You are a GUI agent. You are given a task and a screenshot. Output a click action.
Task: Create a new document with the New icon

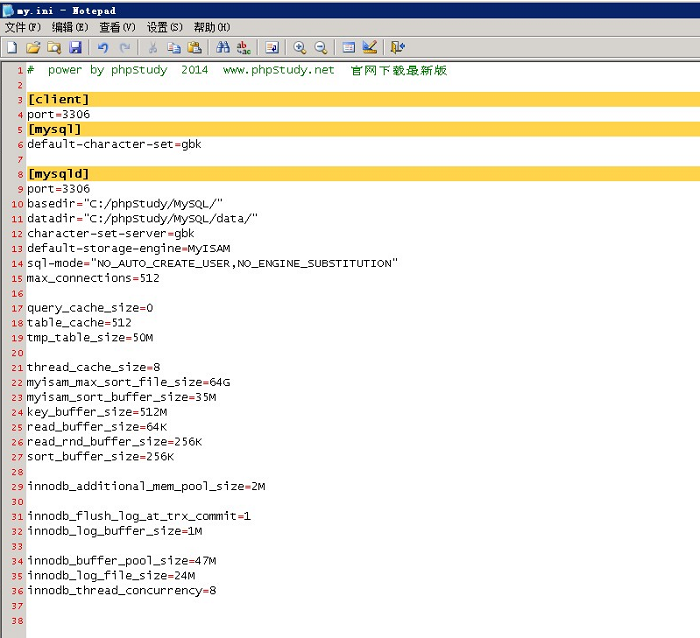12,47
